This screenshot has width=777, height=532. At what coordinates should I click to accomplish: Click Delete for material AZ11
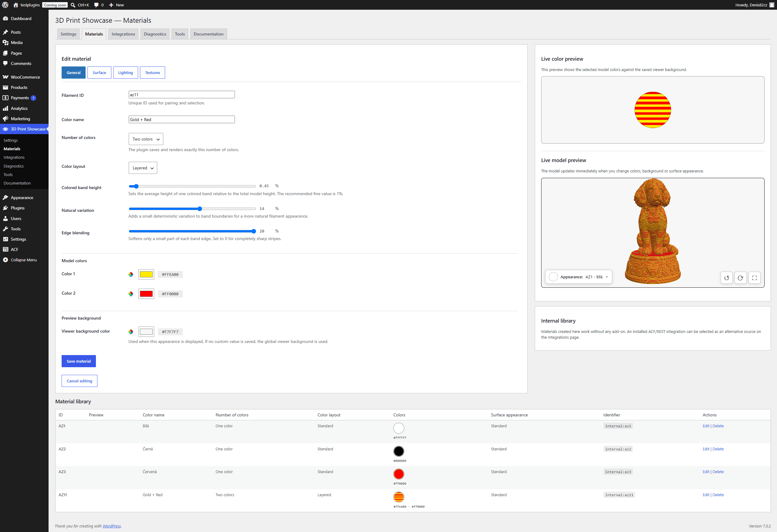coord(718,495)
